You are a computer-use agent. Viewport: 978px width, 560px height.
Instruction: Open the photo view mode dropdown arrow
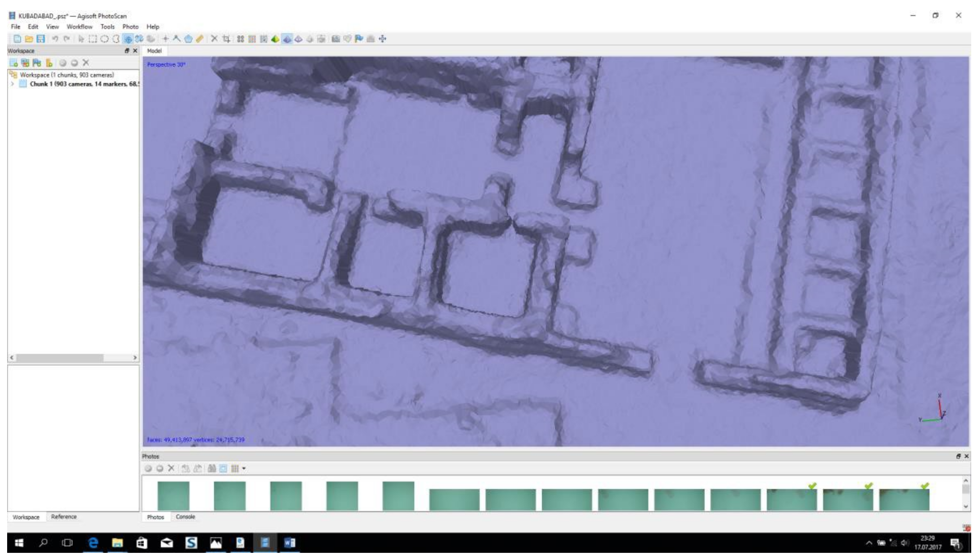244,469
